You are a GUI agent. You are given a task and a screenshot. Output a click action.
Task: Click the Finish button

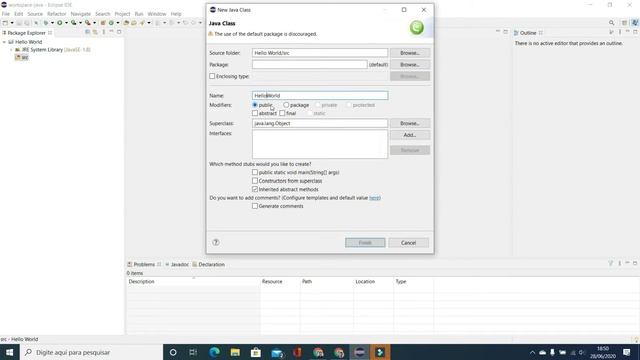(365, 243)
